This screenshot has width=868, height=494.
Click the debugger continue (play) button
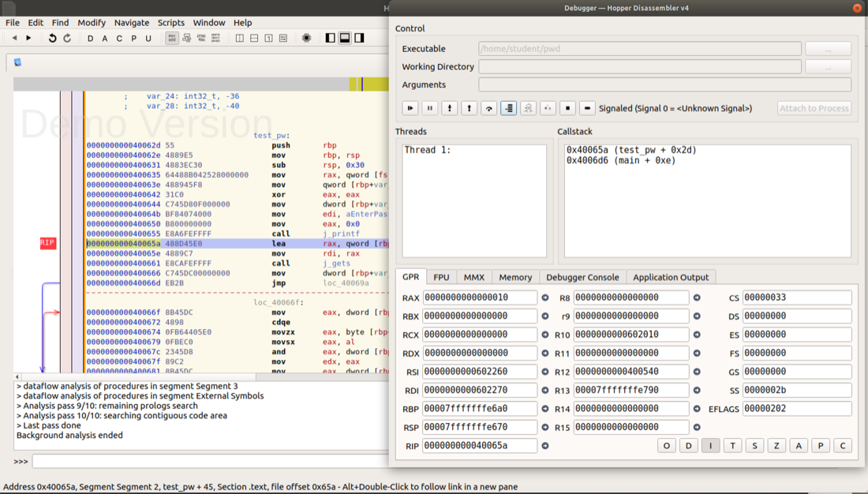coord(410,108)
